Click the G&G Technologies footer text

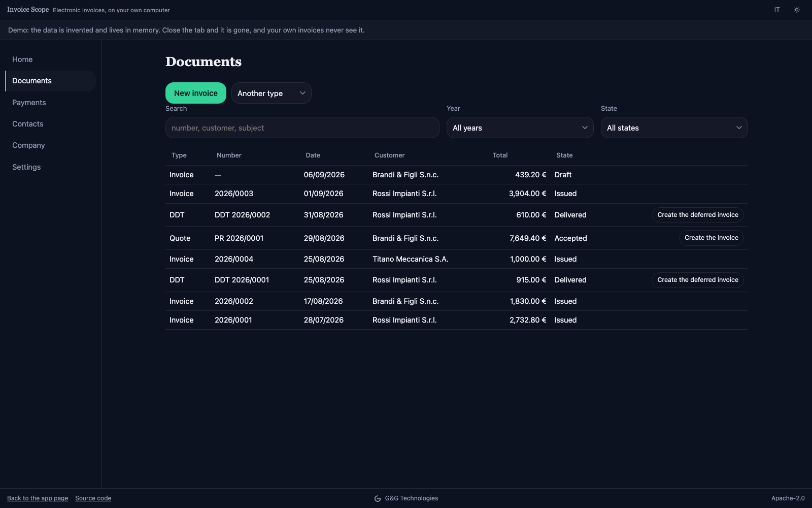coord(412,498)
